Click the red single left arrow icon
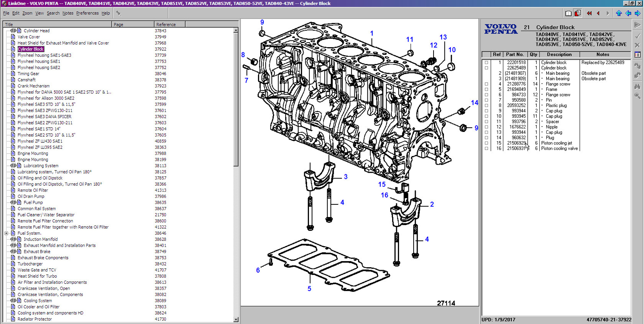644x324 pixels. 598,13
